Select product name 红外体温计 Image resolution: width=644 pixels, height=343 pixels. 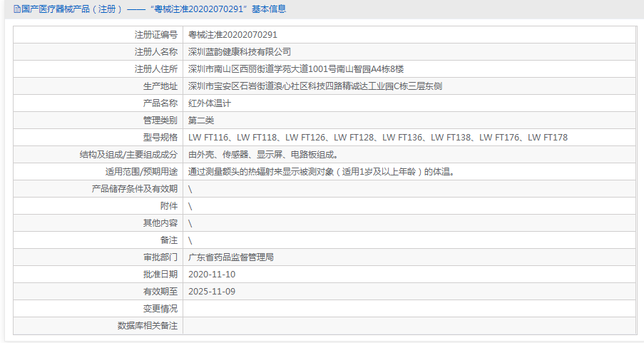210,103
